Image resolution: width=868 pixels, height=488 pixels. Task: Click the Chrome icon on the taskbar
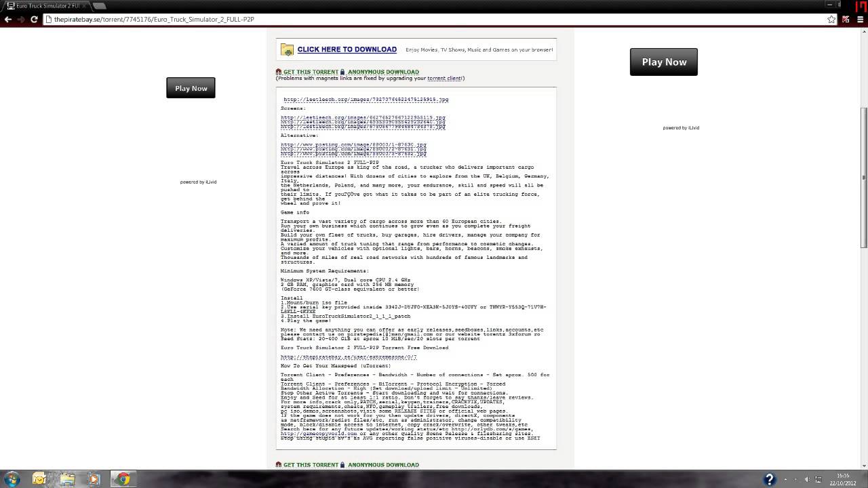click(x=123, y=479)
